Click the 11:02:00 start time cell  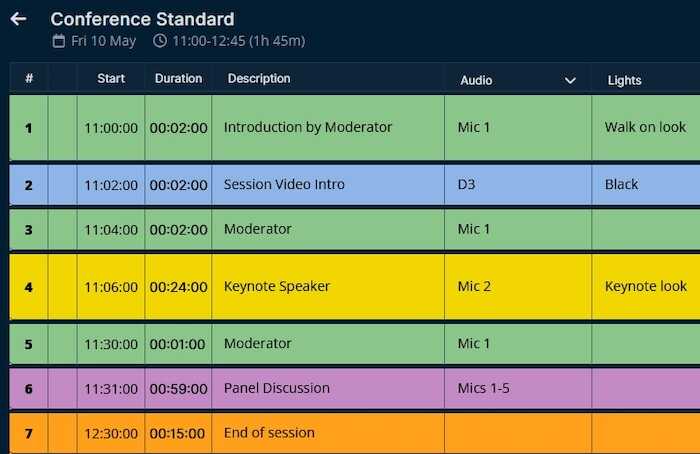(x=111, y=185)
